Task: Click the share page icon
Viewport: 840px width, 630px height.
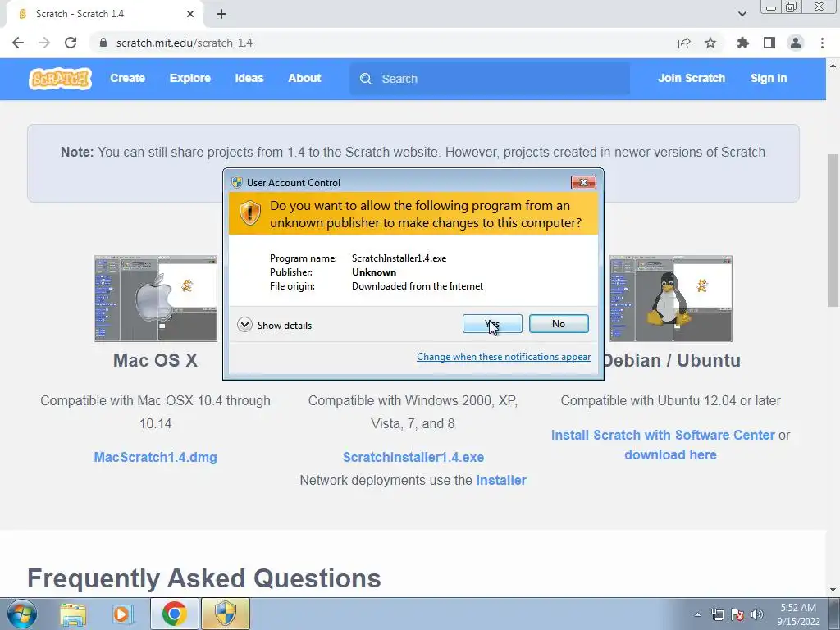Action: (684, 43)
